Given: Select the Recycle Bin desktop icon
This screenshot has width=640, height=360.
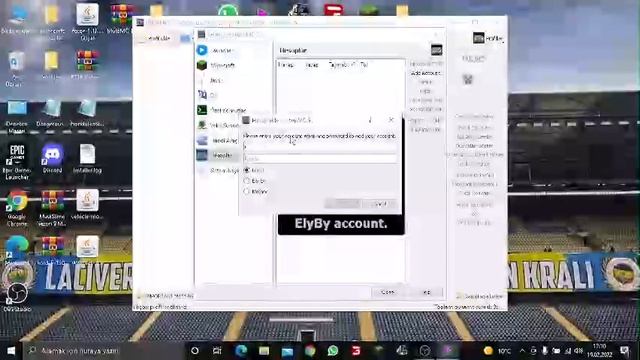Looking at the screenshot, I should click(16, 69).
